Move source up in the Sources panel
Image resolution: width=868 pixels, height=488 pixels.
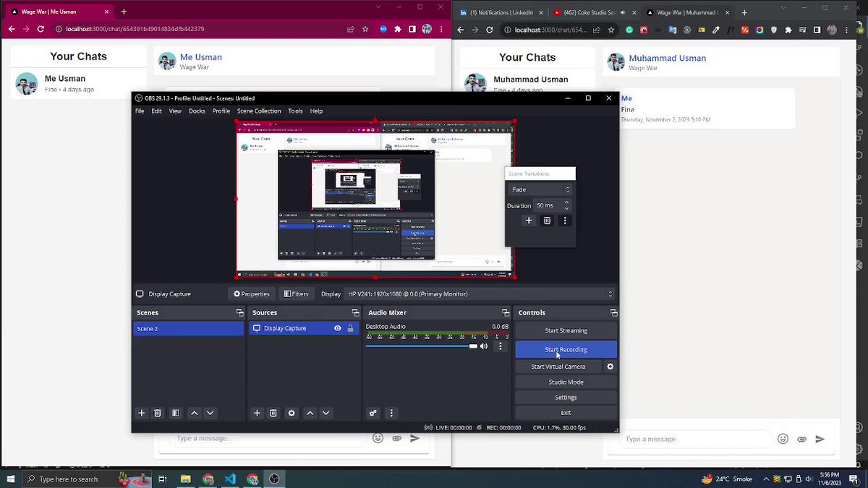click(x=310, y=413)
